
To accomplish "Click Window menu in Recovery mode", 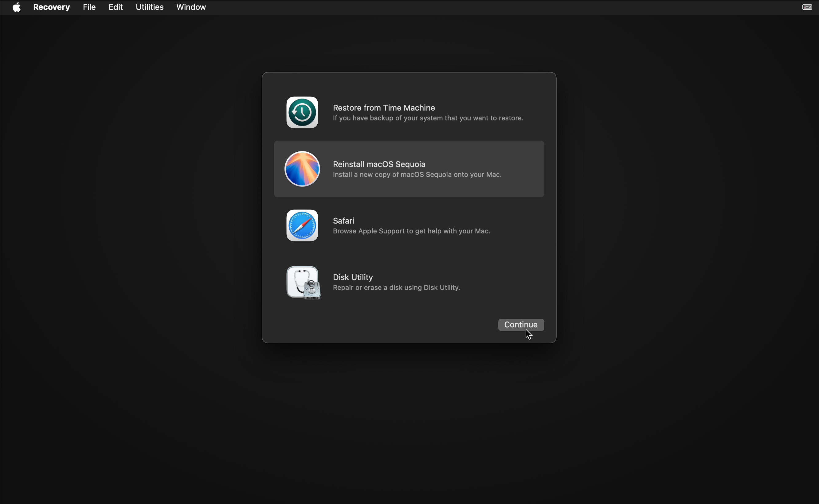I will [x=191, y=7].
